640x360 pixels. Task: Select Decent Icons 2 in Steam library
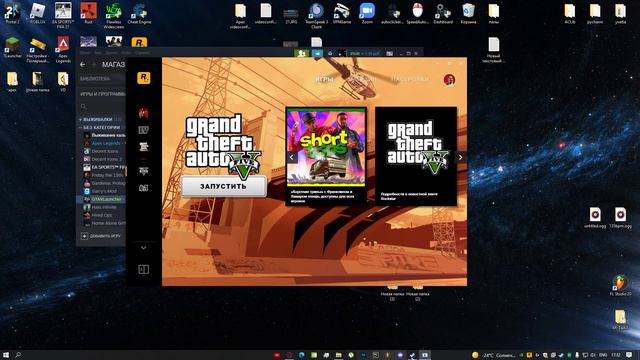[104, 159]
